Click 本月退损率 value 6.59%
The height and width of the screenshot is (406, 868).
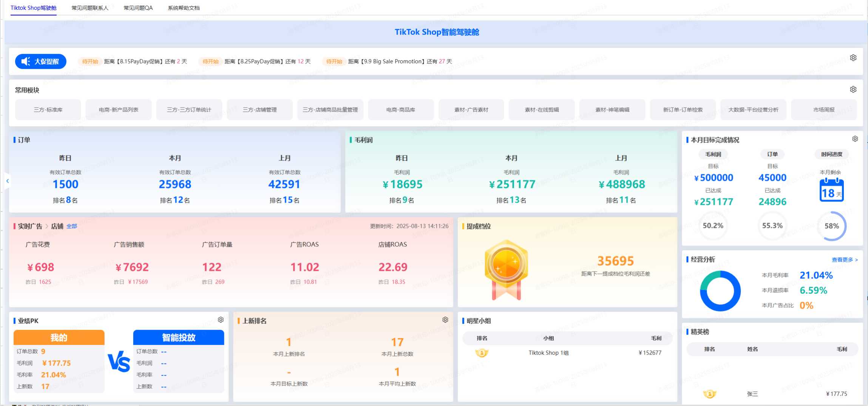tap(813, 290)
